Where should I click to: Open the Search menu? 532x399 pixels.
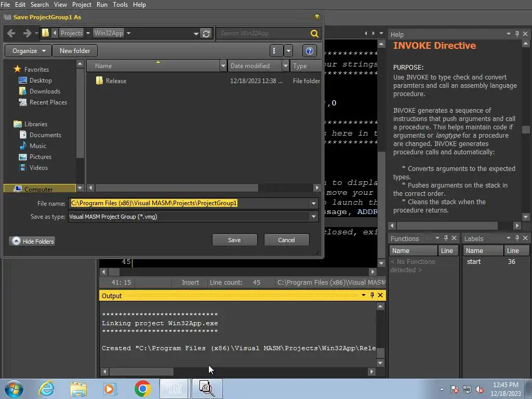click(x=39, y=4)
